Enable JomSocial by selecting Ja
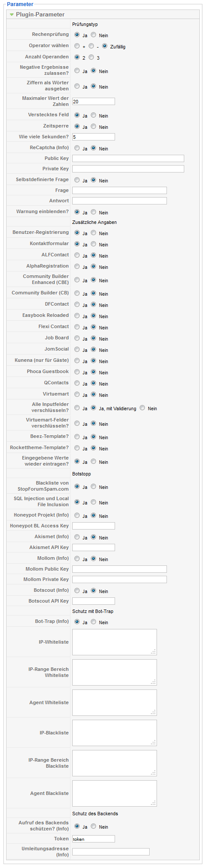Screen dimensions: 205x868 [77, 350]
